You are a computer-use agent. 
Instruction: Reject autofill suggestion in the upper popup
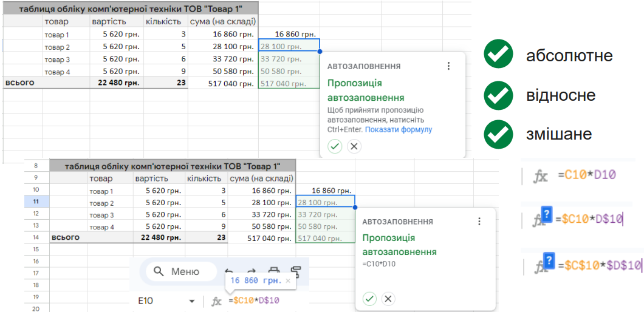click(354, 146)
